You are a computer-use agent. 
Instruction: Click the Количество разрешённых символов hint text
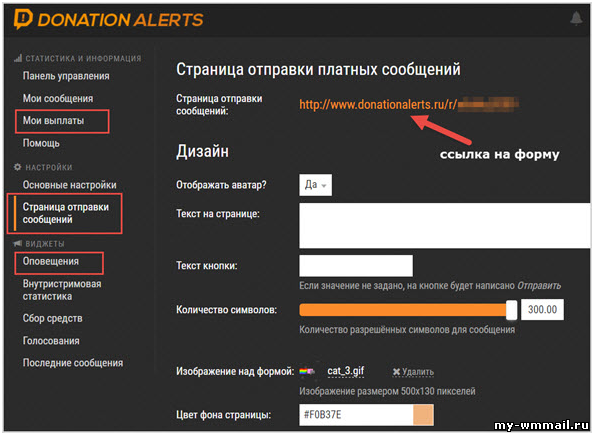[407, 330]
